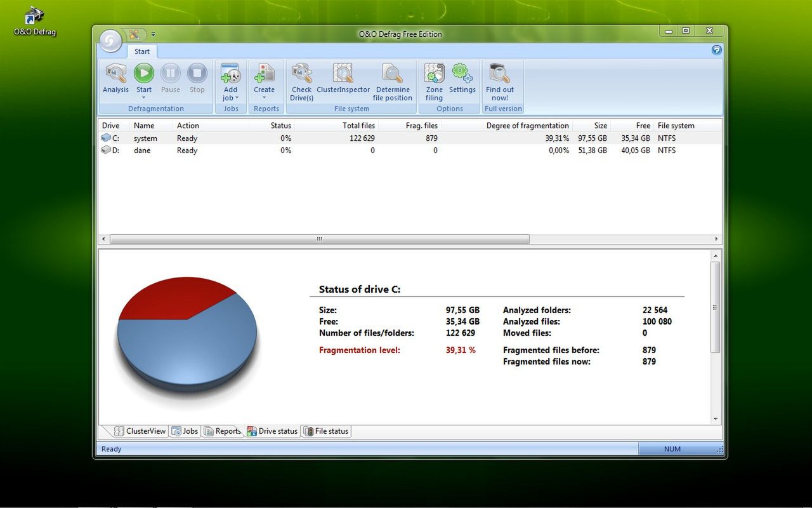Screen dimensions: 812x508
Task: Select the Start ribbon tab
Action: pyautogui.click(x=142, y=51)
